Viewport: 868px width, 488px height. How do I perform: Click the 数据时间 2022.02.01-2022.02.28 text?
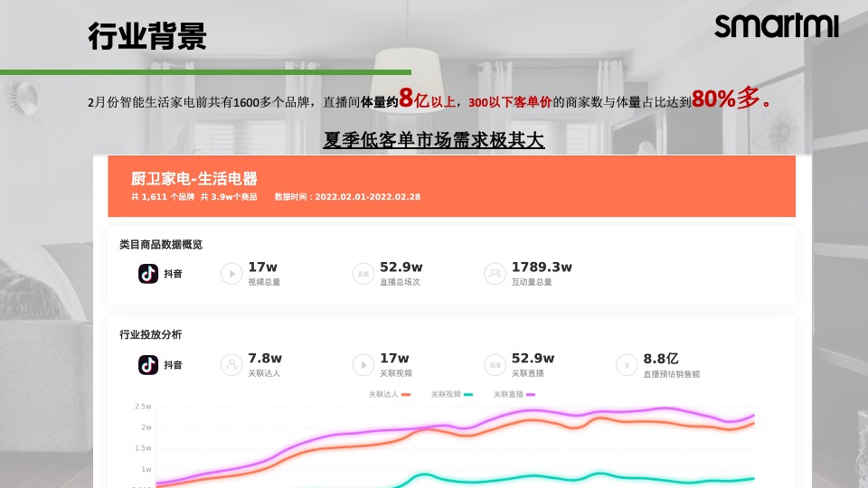coord(347,197)
